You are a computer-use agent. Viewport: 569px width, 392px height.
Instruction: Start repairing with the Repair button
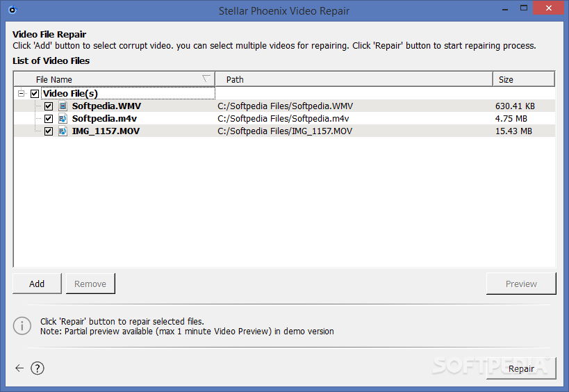pyautogui.click(x=521, y=369)
